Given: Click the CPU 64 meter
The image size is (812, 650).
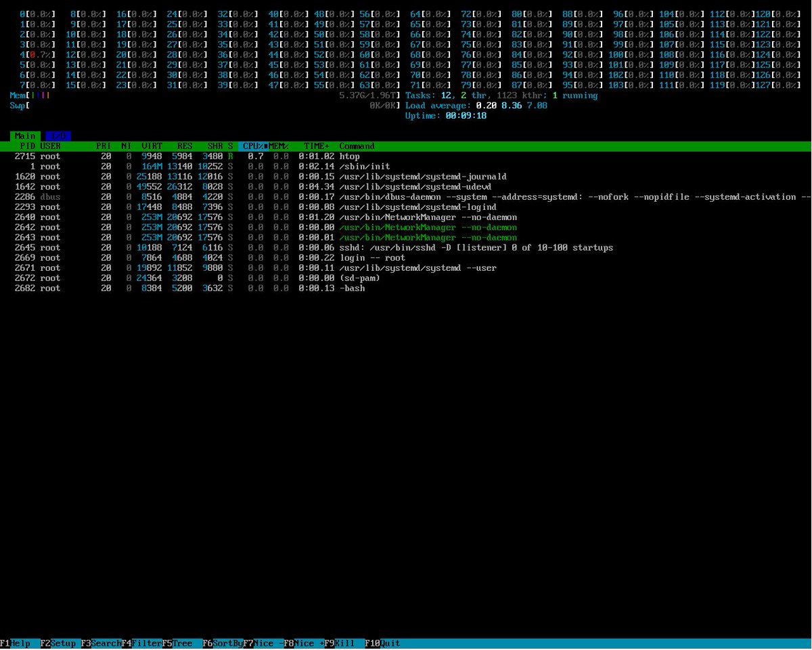Looking at the screenshot, I should (428, 14).
